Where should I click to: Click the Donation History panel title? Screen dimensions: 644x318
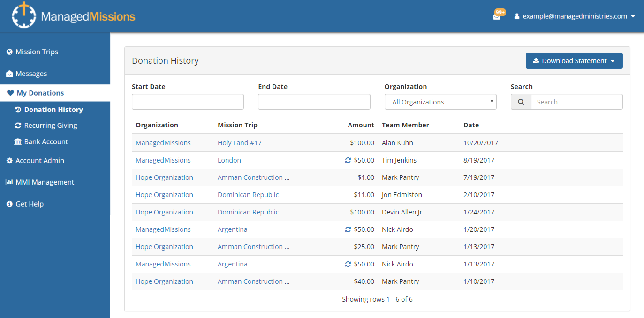pos(165,61)
